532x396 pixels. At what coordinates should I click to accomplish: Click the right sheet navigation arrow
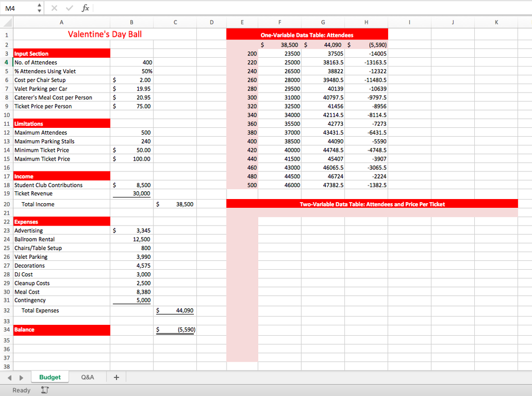tap(21, 377)
